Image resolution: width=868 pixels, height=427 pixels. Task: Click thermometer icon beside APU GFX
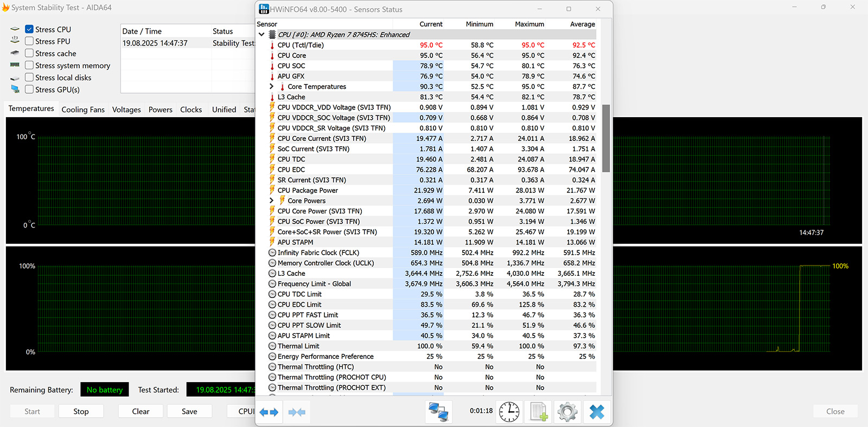[x=272, y=76]
